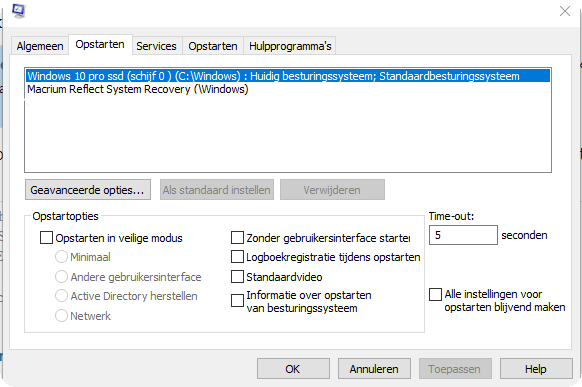Check Alle instellingen voor opstarten blijvend maken
Viewport: 582px width, 387px height.
coord(435,295)
